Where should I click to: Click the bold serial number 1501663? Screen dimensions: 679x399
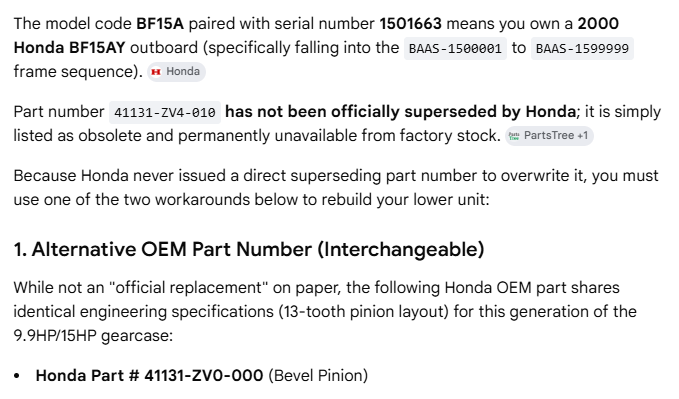coord(411,23)
